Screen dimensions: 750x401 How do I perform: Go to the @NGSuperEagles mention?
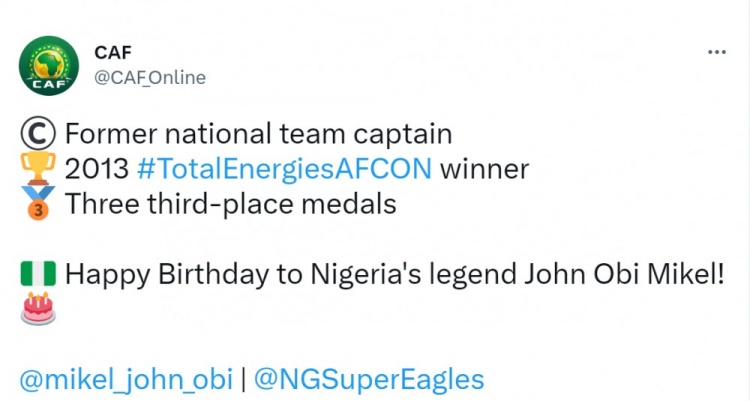coord(369,380)
